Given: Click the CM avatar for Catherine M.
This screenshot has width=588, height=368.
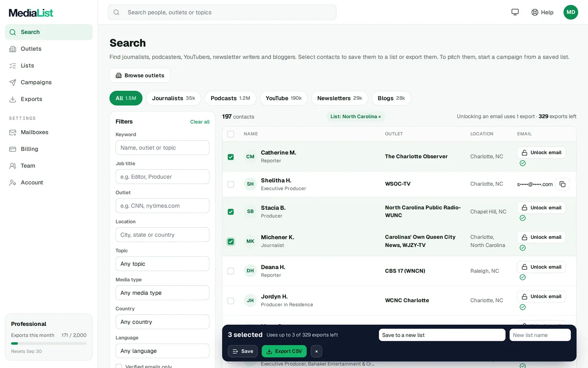Looking at the screenshot, I should 250,157.
